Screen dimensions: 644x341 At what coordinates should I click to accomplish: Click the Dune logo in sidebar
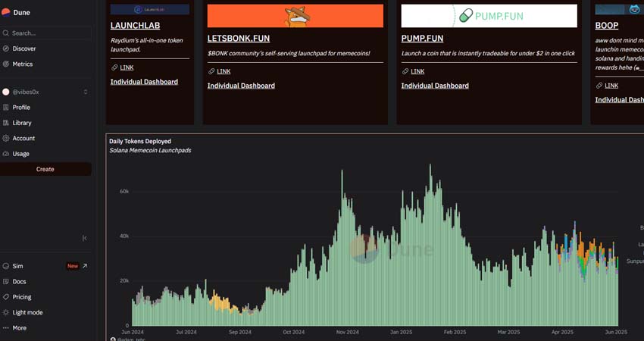(16, 12)
